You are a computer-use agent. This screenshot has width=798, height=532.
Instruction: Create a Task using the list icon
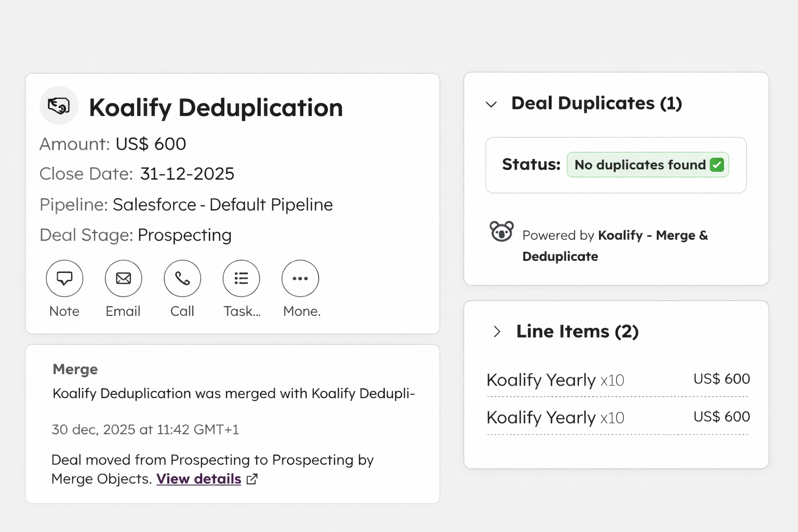(x=241, y=278)
